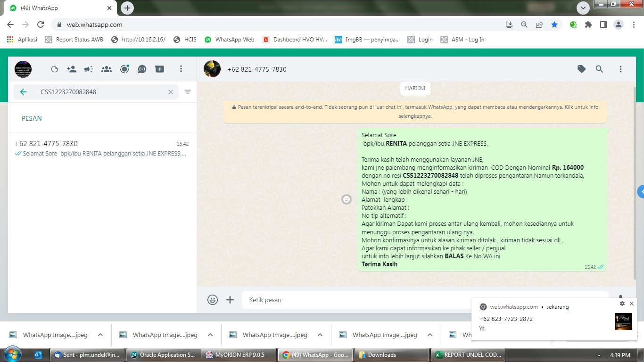
Task: Open the ASM - Log In bookmark
Action: click(462, 40)
